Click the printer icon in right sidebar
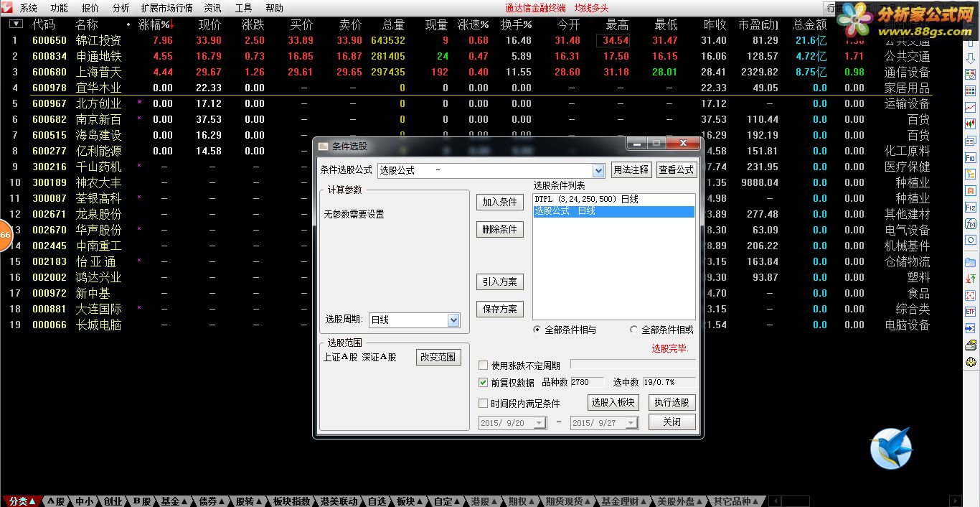Screen dimensions: 980x507 coord(971,344)
